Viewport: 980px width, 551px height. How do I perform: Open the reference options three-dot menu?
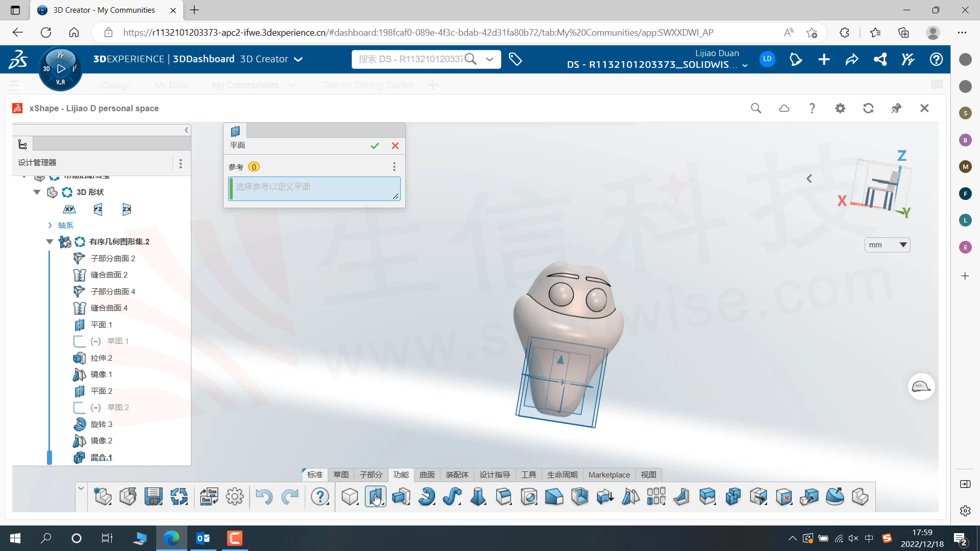tap(394, 167)
